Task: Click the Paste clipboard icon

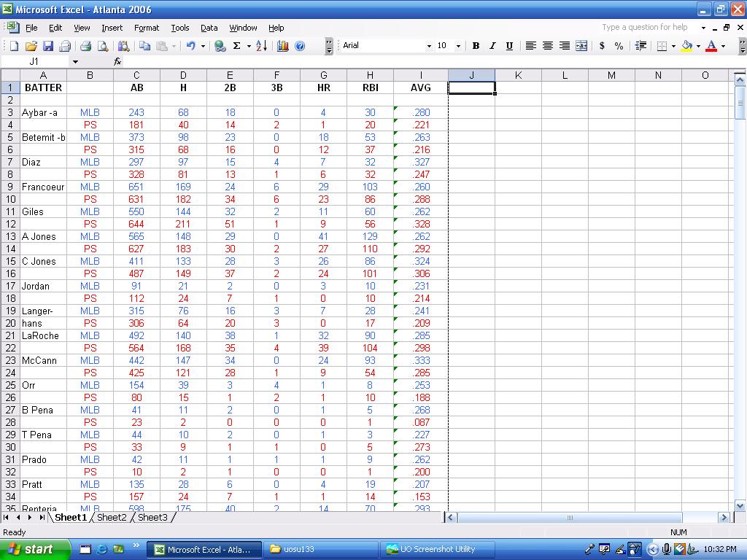Action: 162,46
